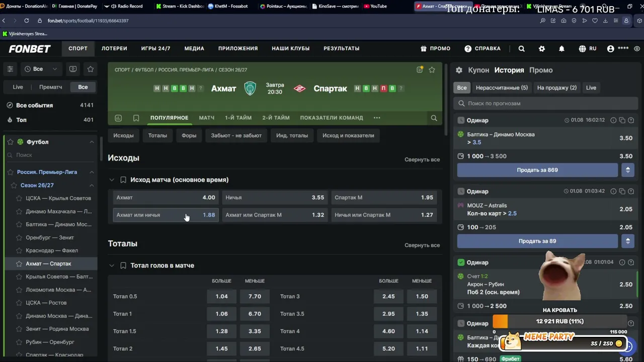The image size is (644, 362).
Task: Add Футбол to favorites with star
Action: (x=10, y=142)
